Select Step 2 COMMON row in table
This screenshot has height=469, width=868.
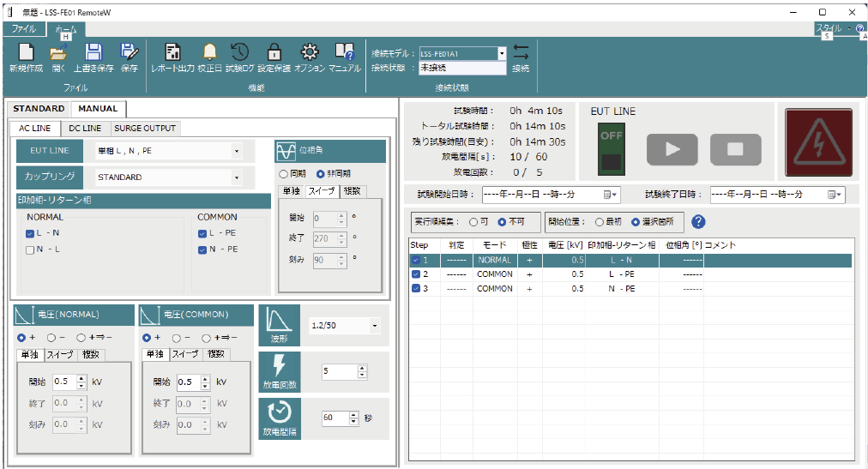[494, 274]
